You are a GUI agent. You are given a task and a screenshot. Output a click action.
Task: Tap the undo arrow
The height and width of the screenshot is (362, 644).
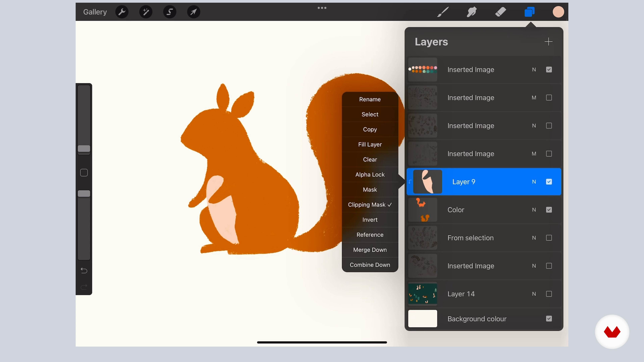(84, 270)
